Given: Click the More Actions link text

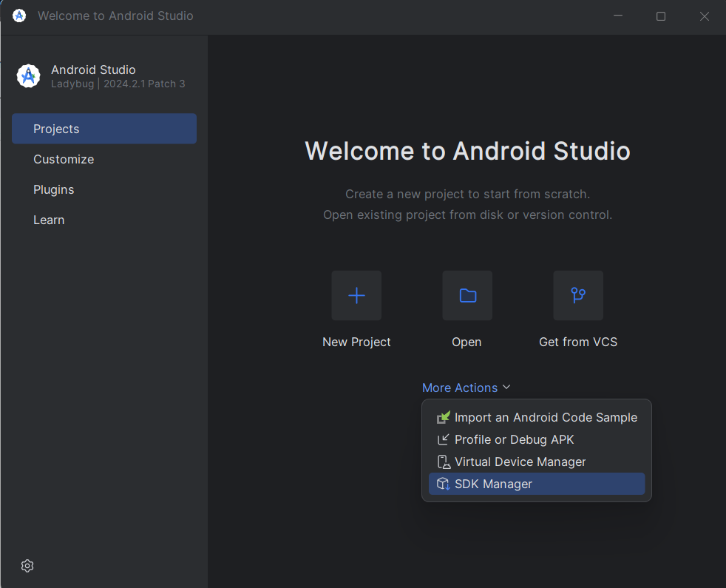Looking at the screenshot, I should point(459,388).
